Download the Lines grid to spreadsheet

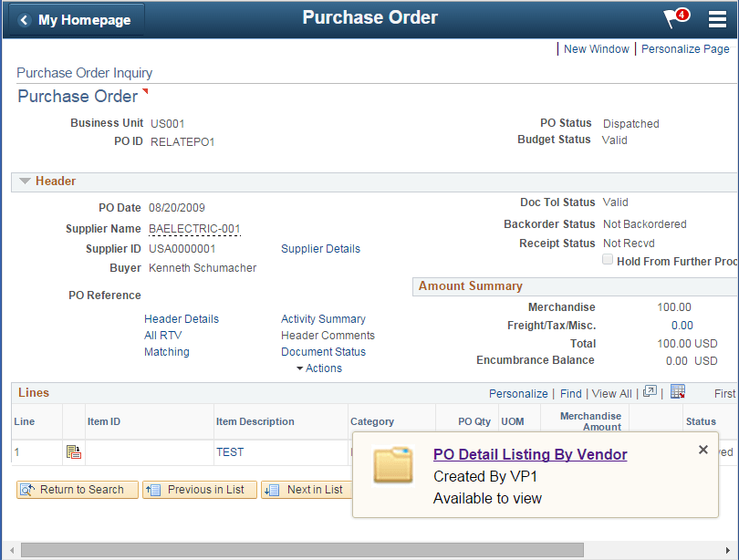677,393
